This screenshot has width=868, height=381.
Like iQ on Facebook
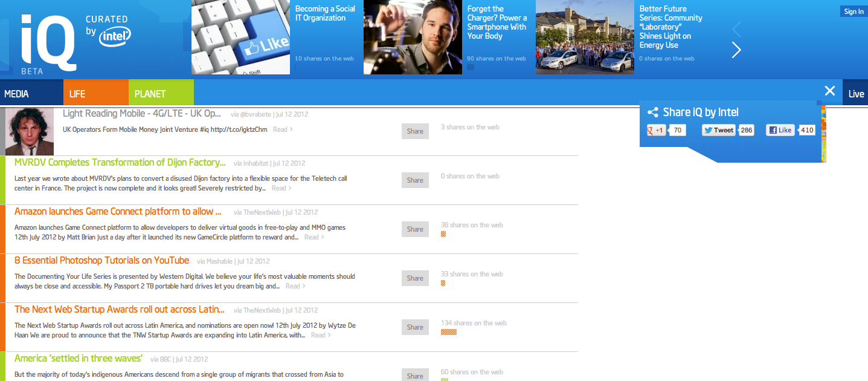[x=780, y=130]
